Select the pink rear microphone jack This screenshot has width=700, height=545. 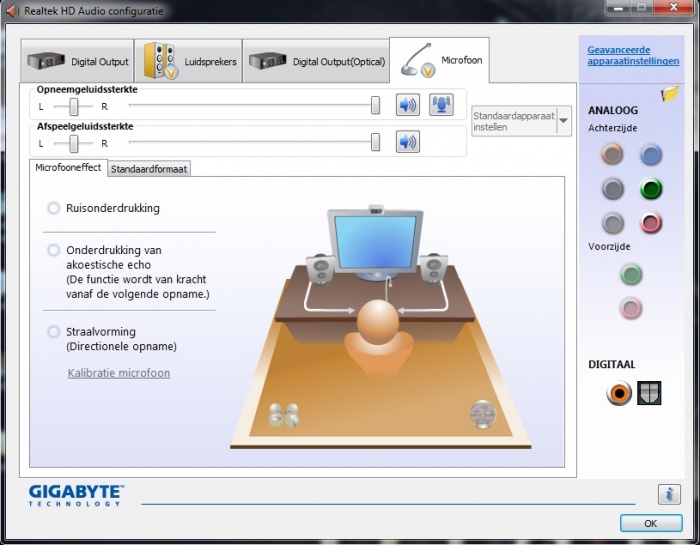pos(651,223)
